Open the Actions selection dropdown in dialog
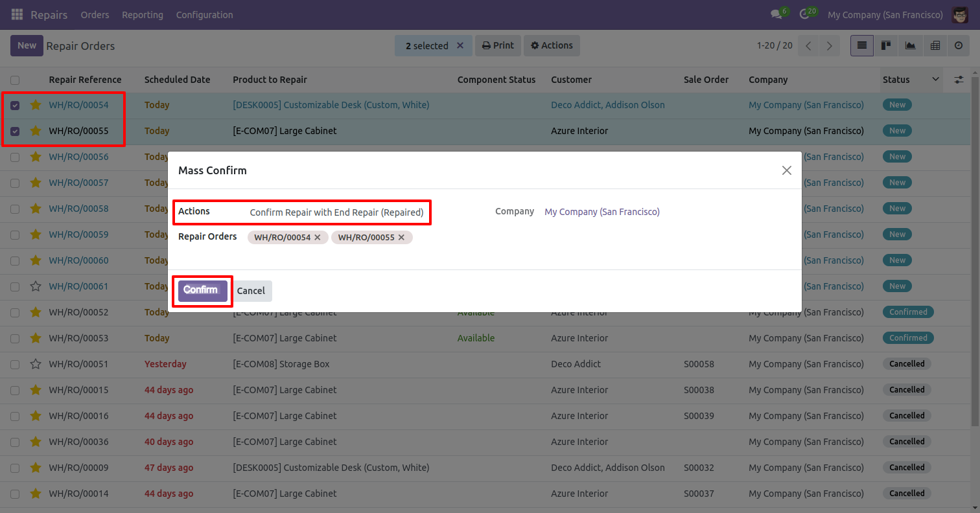The image size is (980, 513). point(336,212)
